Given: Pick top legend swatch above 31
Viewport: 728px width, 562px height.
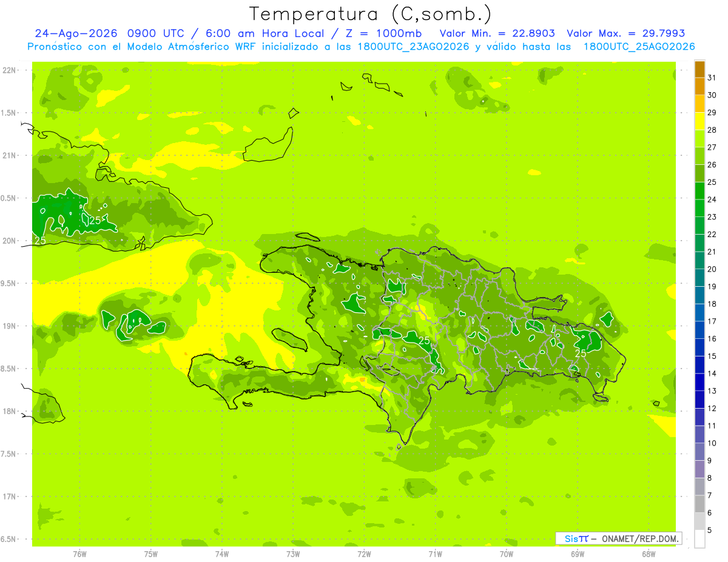Looking at the screenshot, I should pyautogui.click(x=699, y=69).
